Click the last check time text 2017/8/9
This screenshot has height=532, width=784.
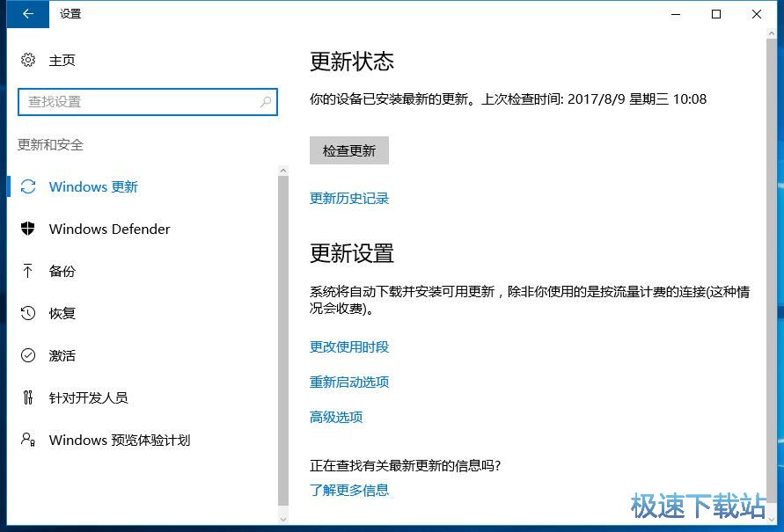point(596,98)
